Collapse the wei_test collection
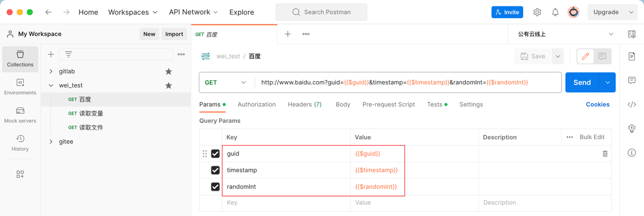The height and width of the screenshot is (216, 644). point(51,85)
